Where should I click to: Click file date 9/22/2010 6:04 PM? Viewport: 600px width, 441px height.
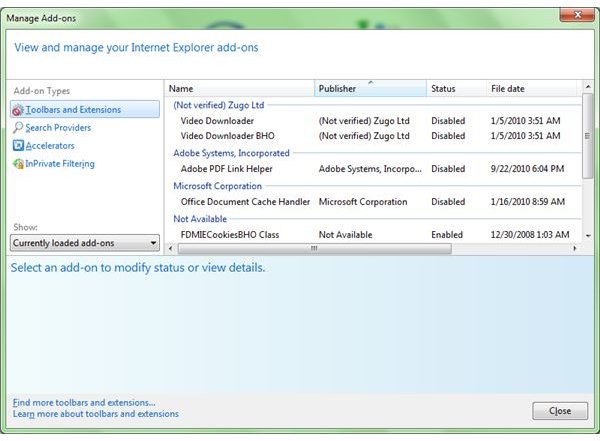pos(527,168)
